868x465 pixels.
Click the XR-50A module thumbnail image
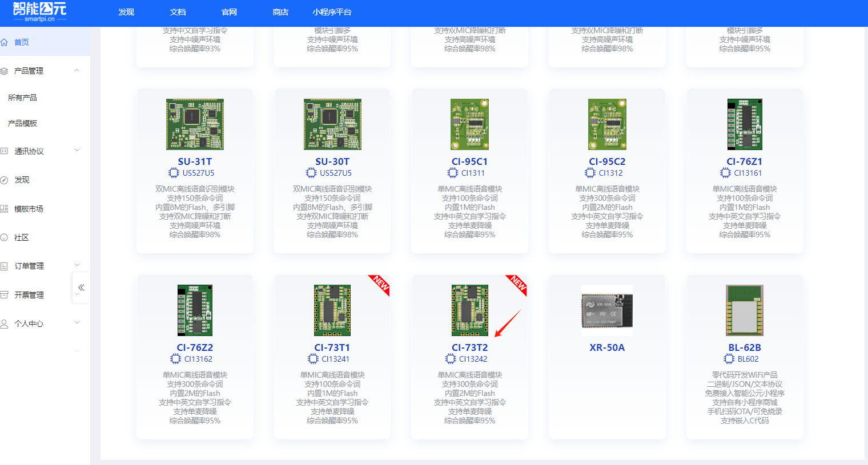click(x=607, y=310)
